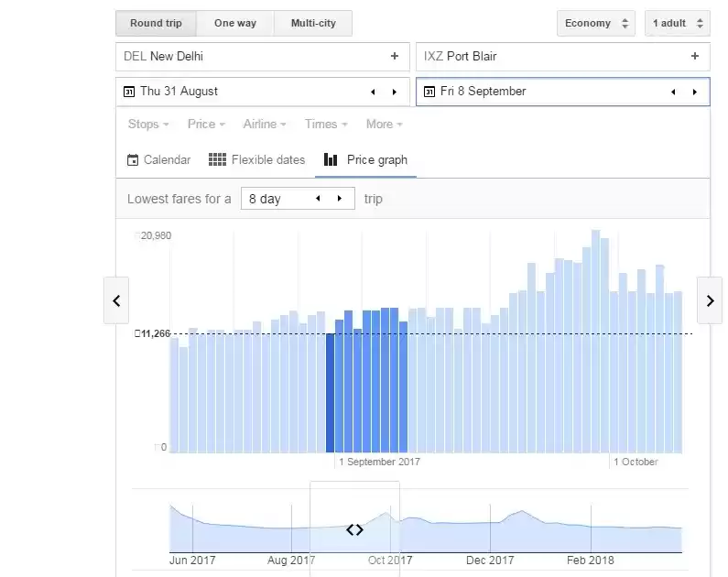Viewport: 728px width, 577px height.
Task: Choose Multi-city trip type
Action: tap(312, 23)
